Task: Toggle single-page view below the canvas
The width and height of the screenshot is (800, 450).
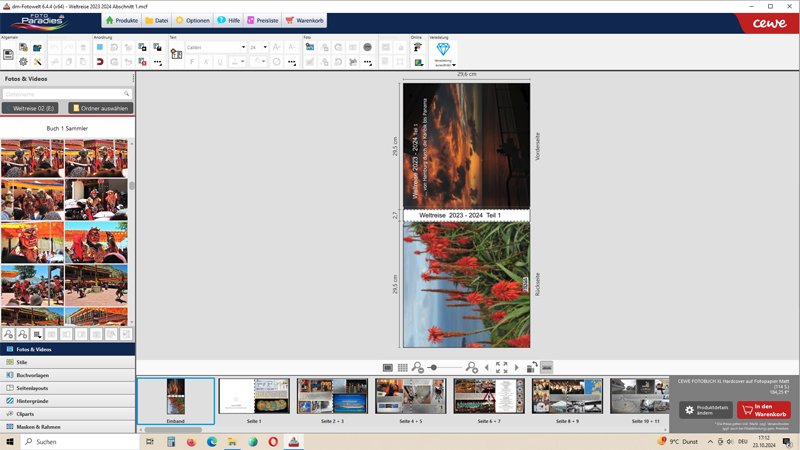Action: [x=387, y=368]
